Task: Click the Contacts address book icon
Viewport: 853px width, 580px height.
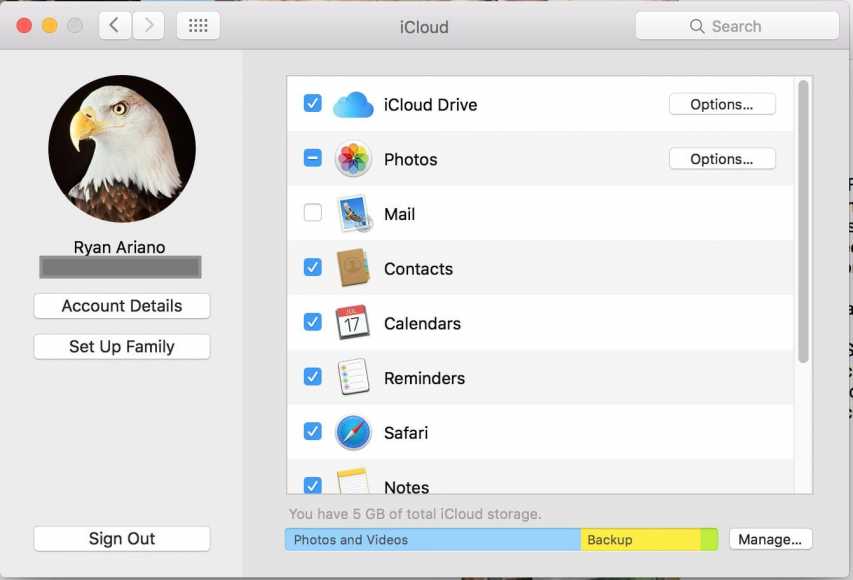Action: 352,268
